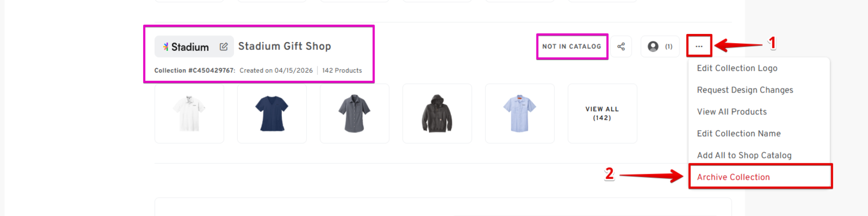
Task: Click the edit pencil icon beside Stadium logo
Action: (224, 46)
